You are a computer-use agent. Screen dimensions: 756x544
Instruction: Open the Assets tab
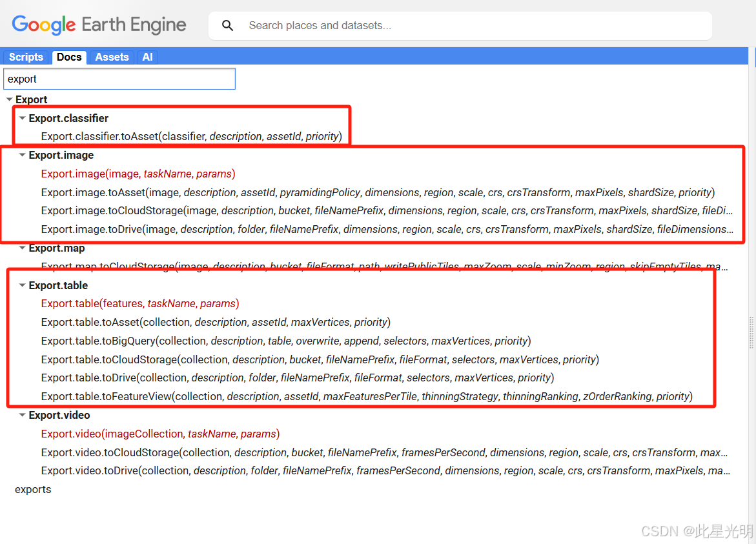tap(112, 57)
